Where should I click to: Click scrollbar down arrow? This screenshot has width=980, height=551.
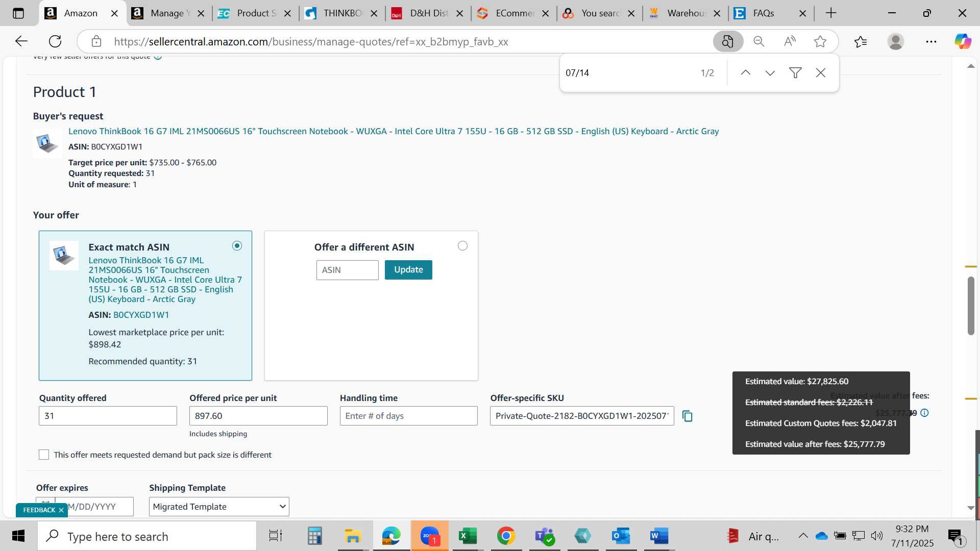971,508
